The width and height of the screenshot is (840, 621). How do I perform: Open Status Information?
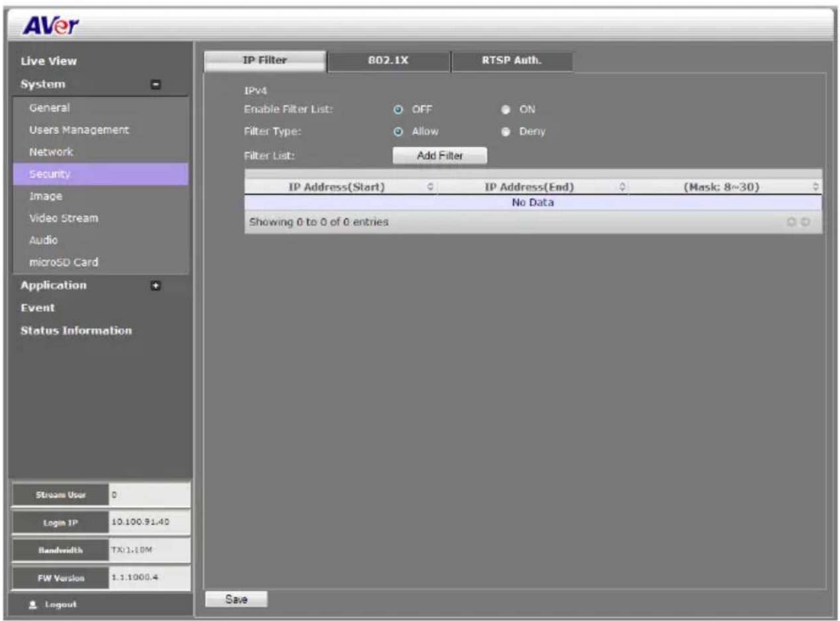click(76, 330)
